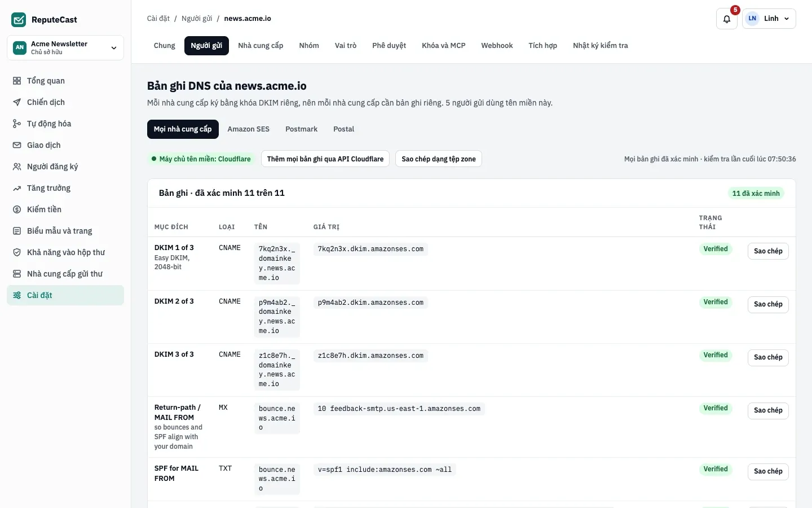This screenshot has height=508, width=812.
Task: Filter records by Postmark
Action: pyautogui.click(x=301, y=129)
